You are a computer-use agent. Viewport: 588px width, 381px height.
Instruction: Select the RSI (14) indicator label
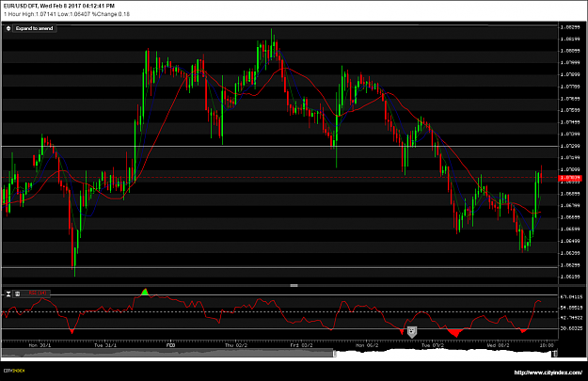point(37,294)
